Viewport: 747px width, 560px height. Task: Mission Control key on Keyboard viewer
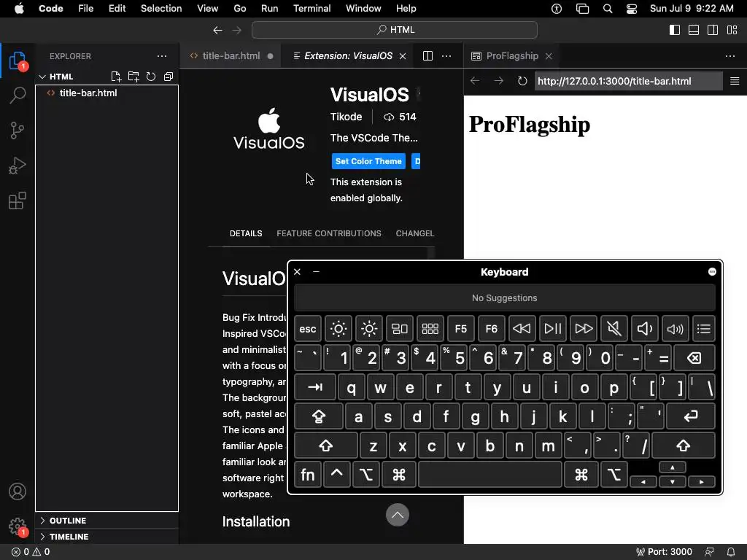(x=399, y=329)
